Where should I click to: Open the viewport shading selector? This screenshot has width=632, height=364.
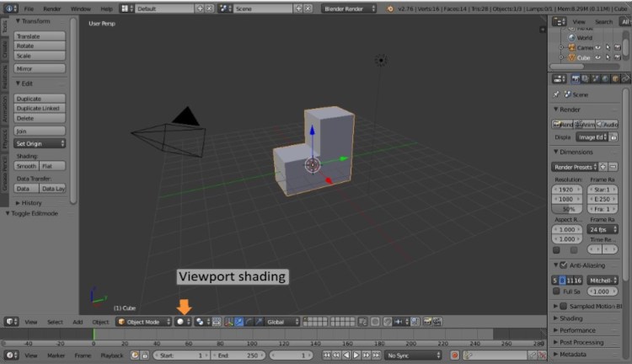(x=183, y=322)
